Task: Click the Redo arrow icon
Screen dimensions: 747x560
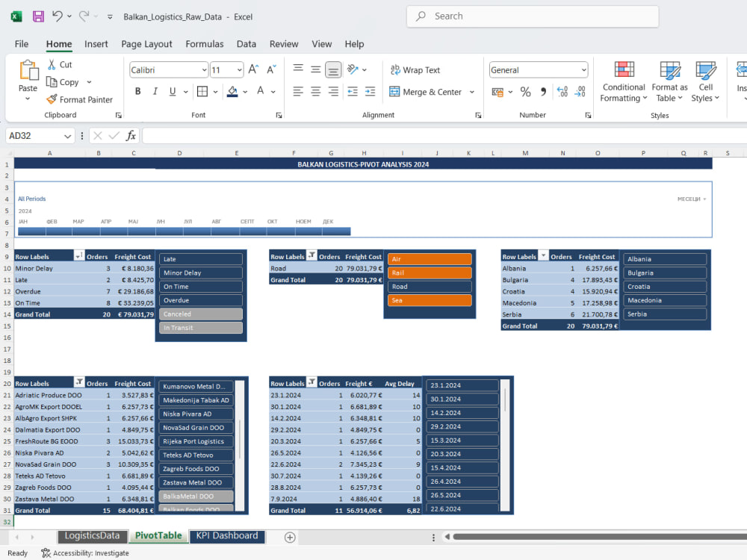Action: tap(84, 16)
